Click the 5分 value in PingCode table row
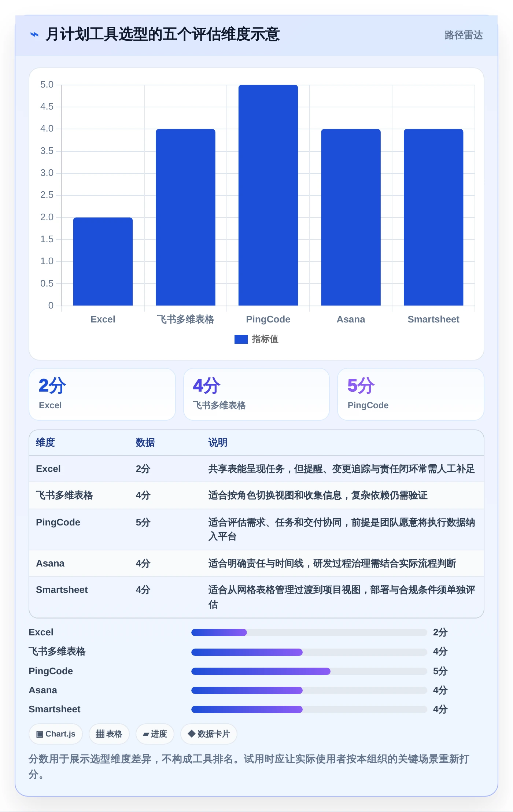This screenshot has height=812, width=513. pos(143,523)
